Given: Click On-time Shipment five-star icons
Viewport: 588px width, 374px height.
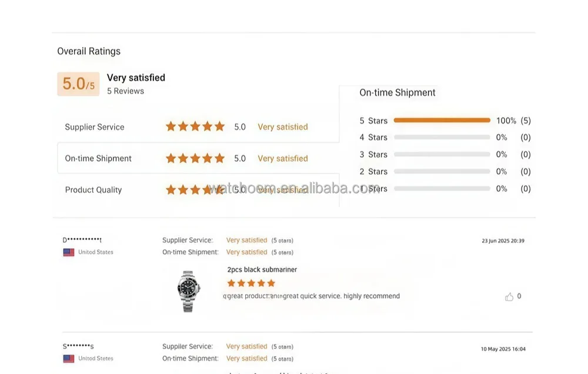Looking at the screenshot, I should click(195, 158).
